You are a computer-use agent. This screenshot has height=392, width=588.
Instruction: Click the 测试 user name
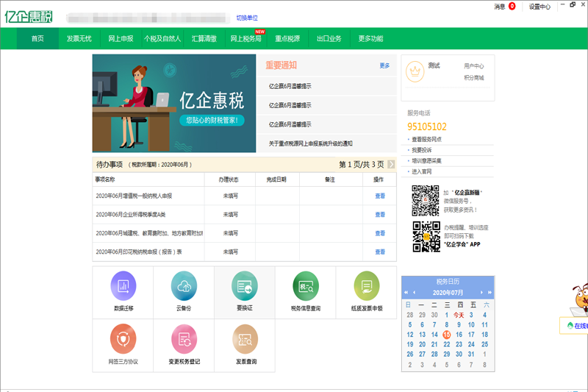pyautogui.click(x=434, y=65)
